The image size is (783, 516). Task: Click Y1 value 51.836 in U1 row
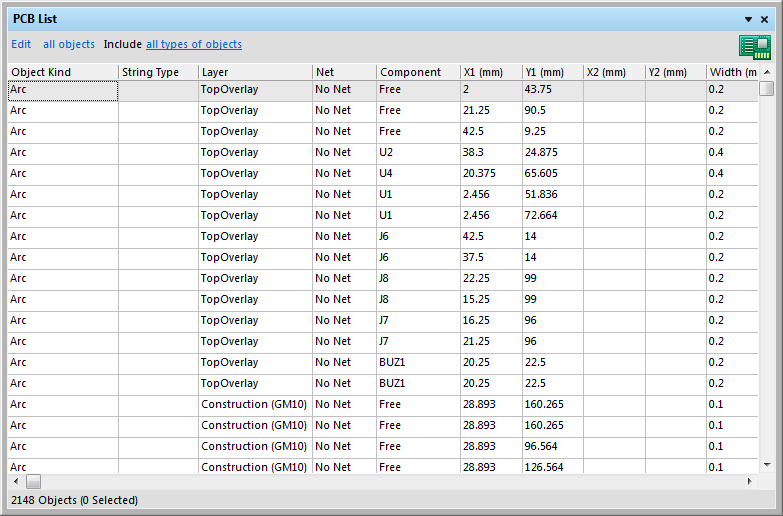552,195
